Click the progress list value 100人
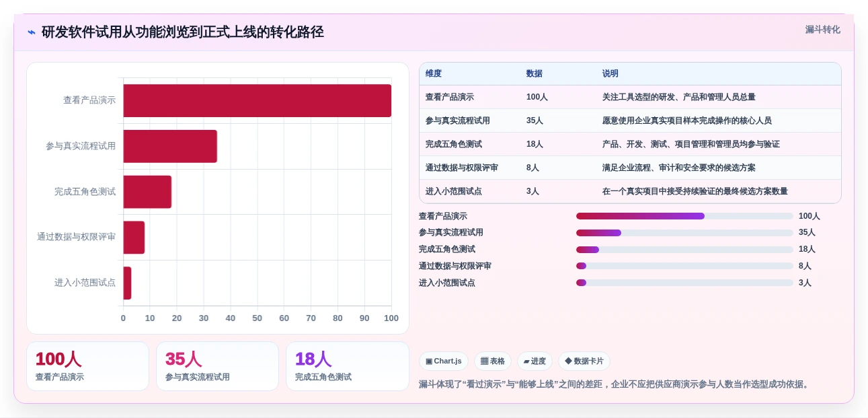Viewport: 868px width, 418px height. click(810, 216)
